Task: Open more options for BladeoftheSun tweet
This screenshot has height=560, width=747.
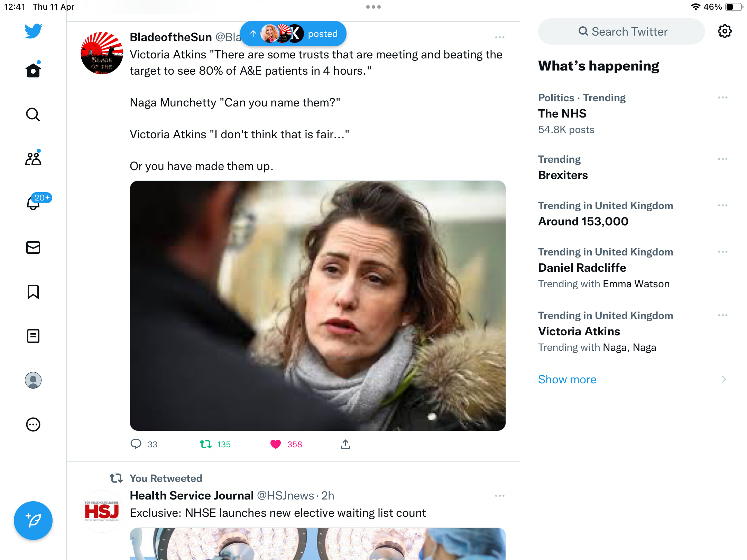Action: tap(499, 37)
